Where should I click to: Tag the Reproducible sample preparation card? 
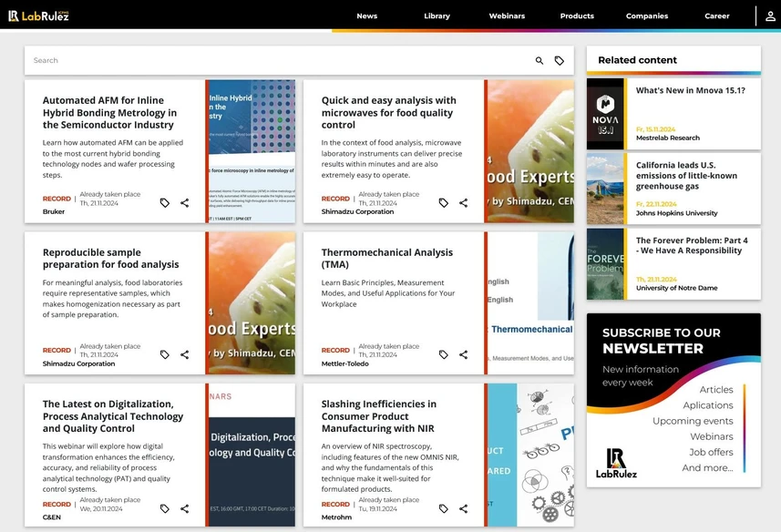pos(164,354)
